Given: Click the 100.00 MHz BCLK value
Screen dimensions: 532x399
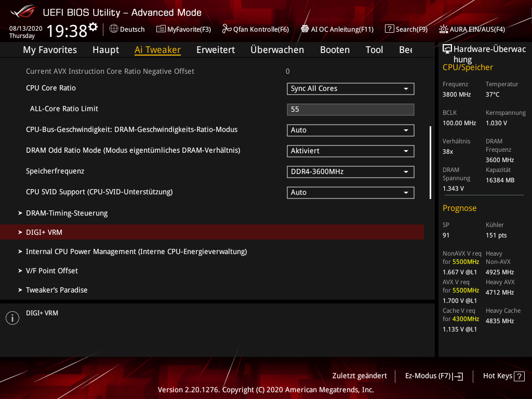Looking at the screenshot, I should [459, 123].
